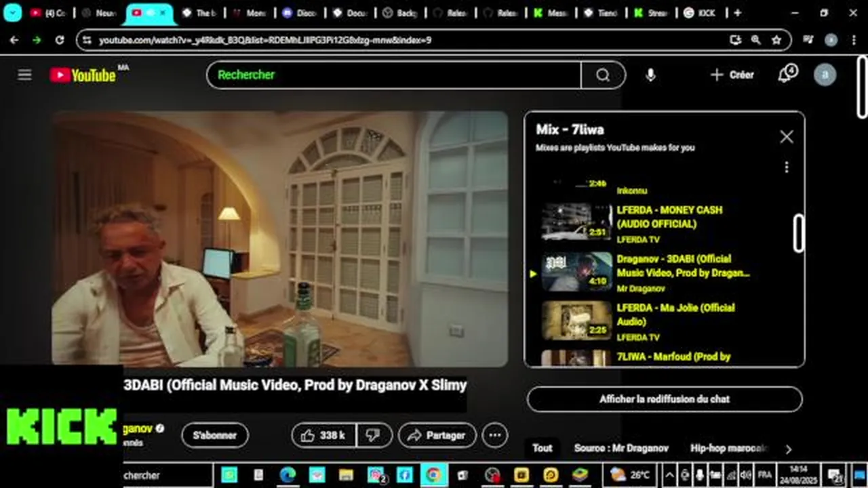Image resolution: width=868 pixels, height=488 pixels.
Task: Open more actions ellipsis below video
Action: pos(495,435)
